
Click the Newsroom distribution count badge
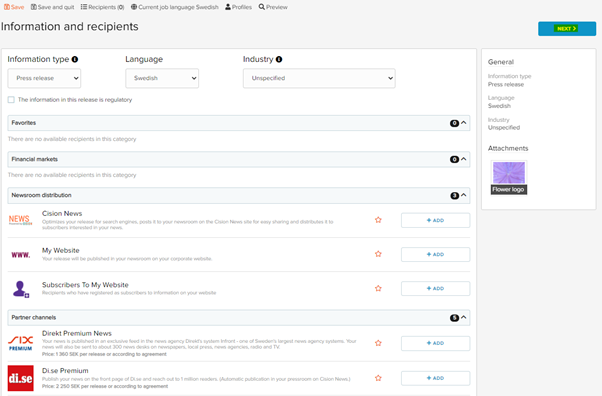click(x=454, y=196)
